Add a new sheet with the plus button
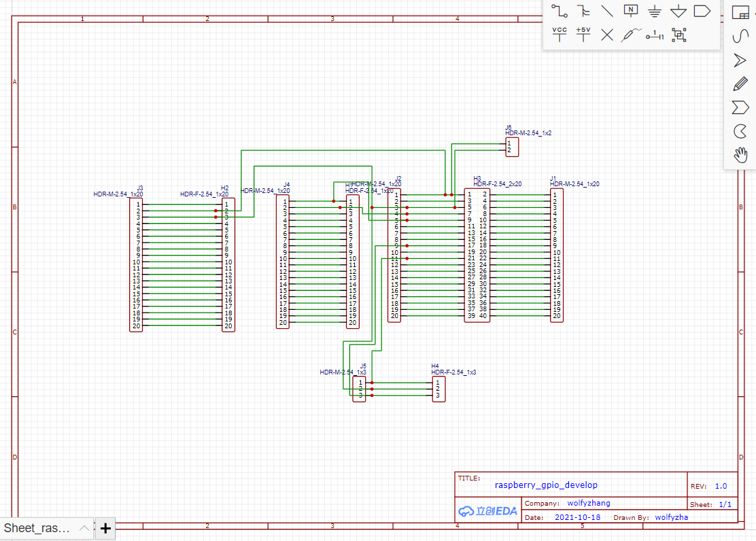756x541 pixels. tap(105, 528)
